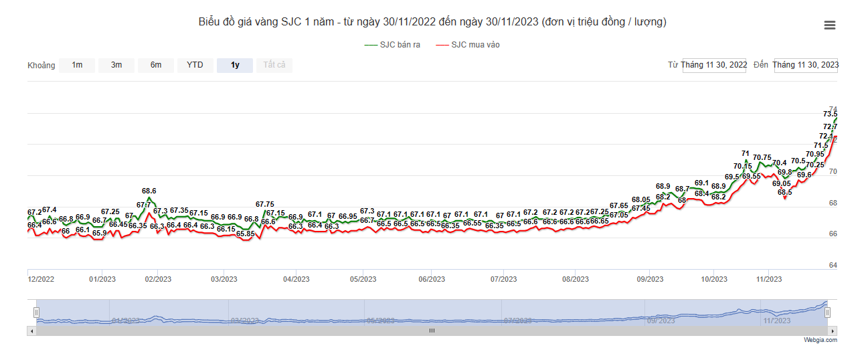Click the 68.7 data label
The width and height of the screenshot is (868, 348).
683,189
